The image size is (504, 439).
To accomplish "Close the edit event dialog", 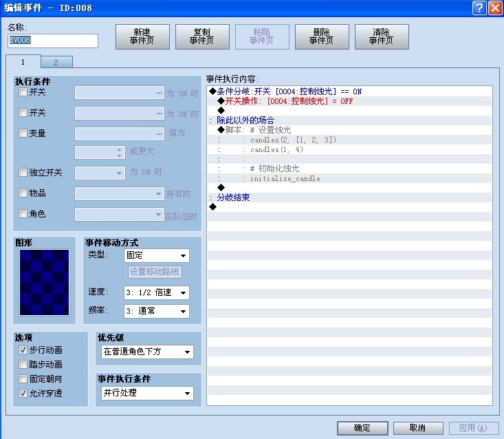I will coord(495,8).
